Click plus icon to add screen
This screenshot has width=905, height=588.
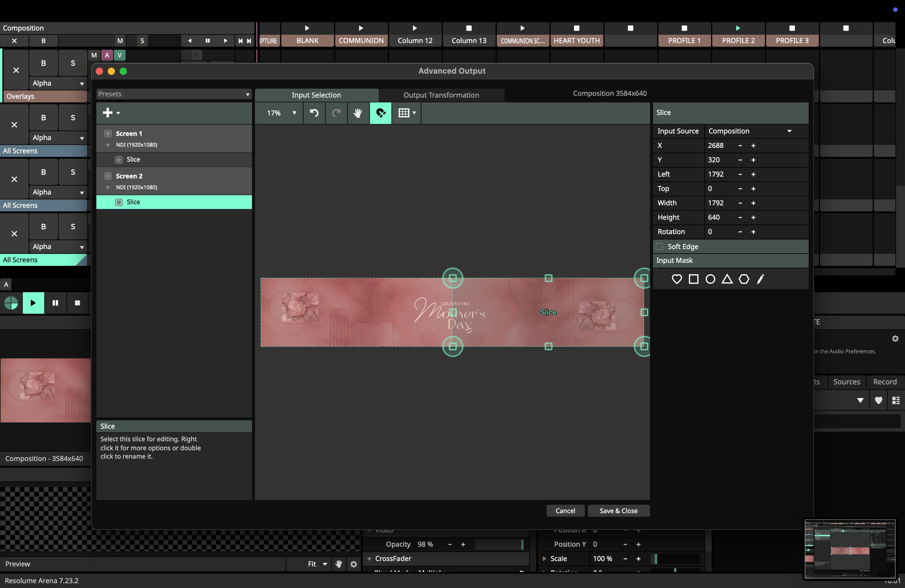[108, 113]
